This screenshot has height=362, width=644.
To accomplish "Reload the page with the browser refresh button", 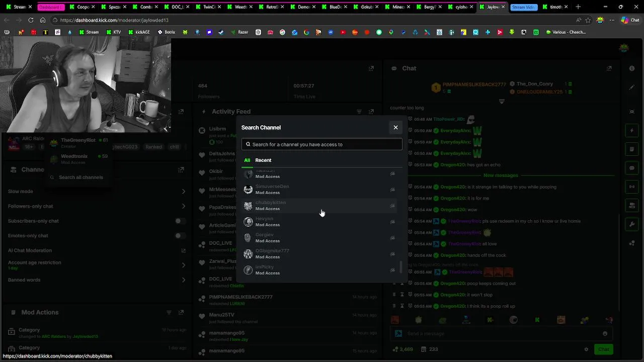I will click(31, 20).
